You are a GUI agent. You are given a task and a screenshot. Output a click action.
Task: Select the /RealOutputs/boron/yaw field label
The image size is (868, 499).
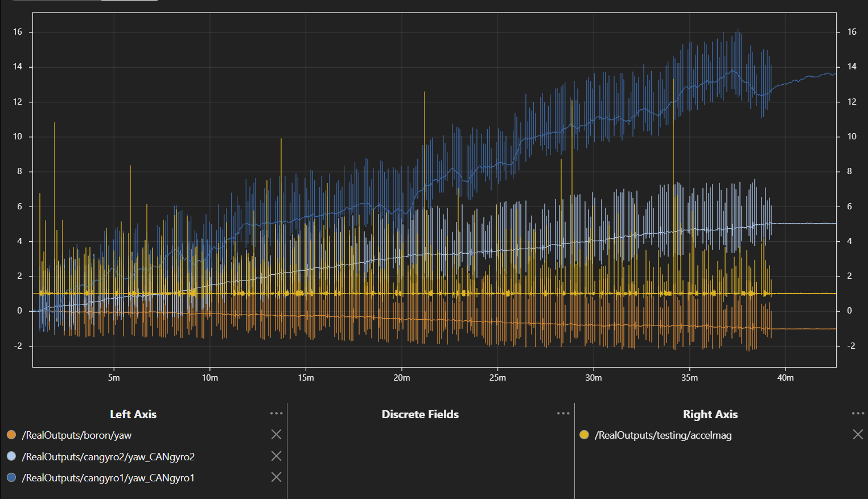pos(77,435)
